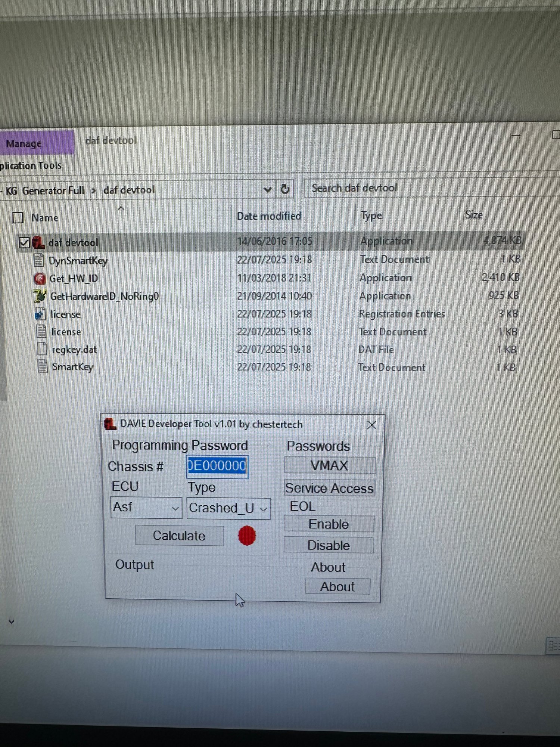Uncheck the daf devtool file checkbox
Screen dimensions: 560x747
point(24,243)
